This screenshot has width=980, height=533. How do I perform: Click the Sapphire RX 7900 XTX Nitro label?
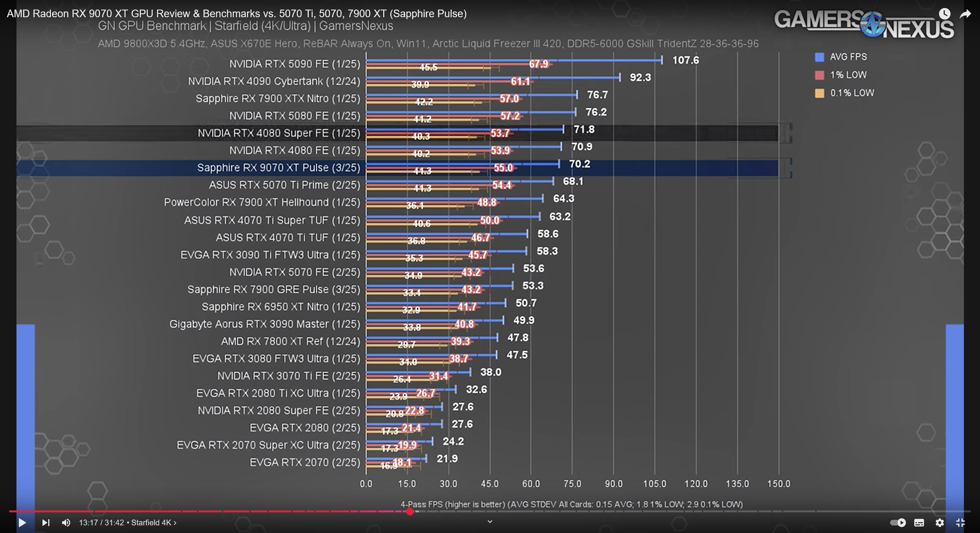point(278,98)
